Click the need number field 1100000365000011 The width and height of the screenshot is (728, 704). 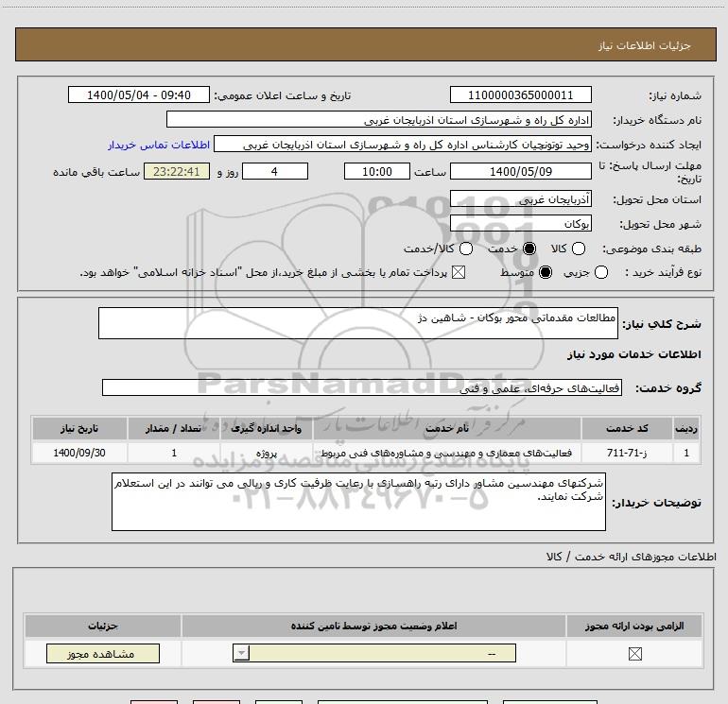point(520,94)
